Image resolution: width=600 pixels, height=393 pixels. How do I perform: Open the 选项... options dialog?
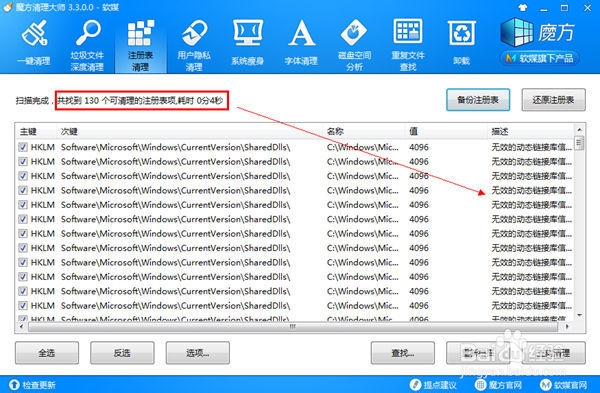(x=197, y=353)
